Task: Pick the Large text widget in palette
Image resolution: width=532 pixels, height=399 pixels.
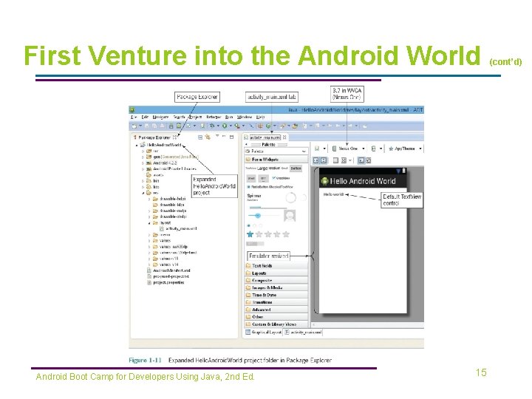Action: pos(262,168)
